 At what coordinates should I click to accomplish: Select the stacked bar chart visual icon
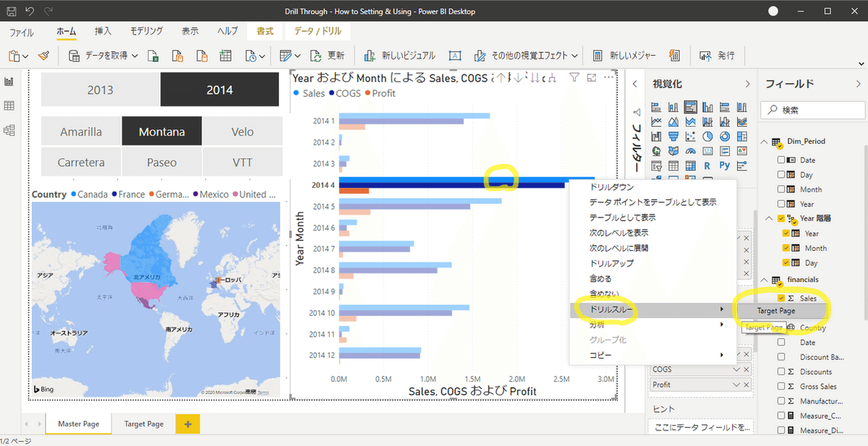(657, 107)
